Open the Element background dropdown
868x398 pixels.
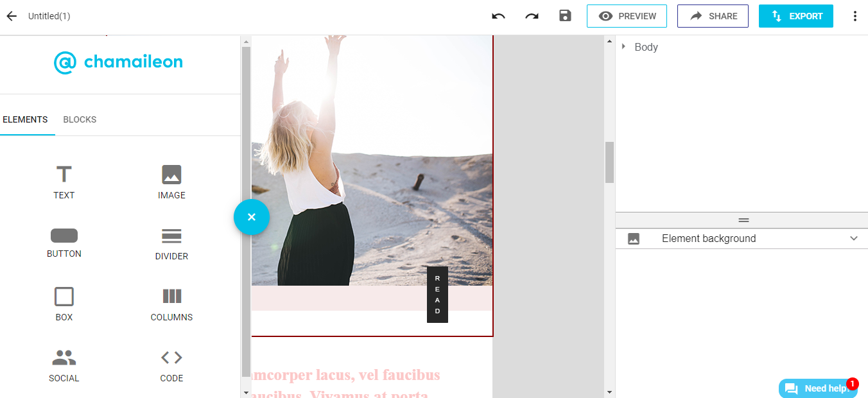[854, 238]
